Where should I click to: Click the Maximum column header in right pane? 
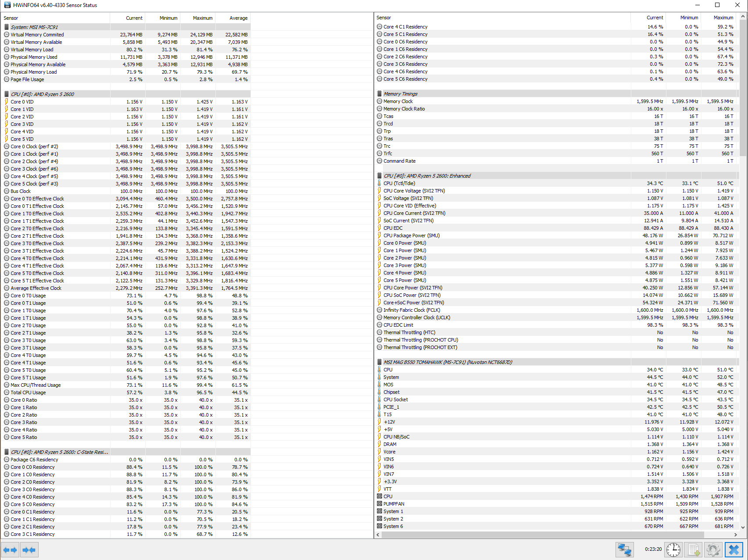point(718,18)
